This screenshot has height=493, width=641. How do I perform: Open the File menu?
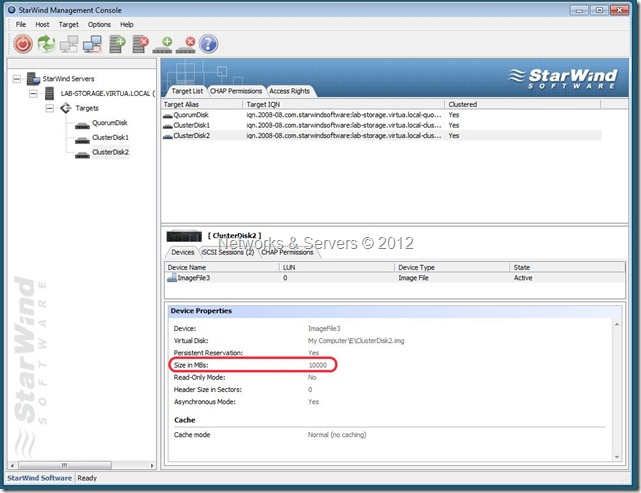[20, 25]
